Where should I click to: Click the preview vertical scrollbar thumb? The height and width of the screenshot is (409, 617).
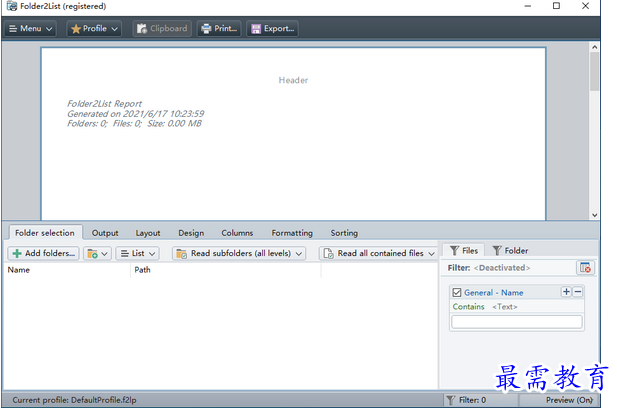tap(595, 72)
